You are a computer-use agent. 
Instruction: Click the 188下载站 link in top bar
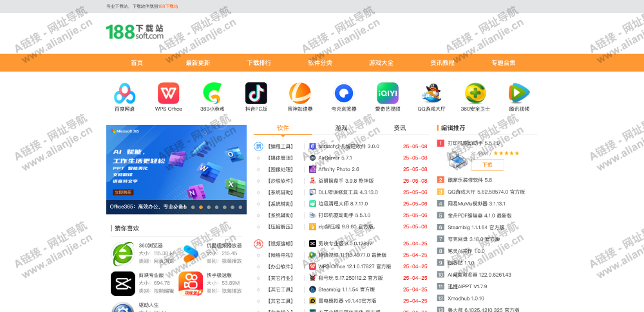(168, 6)
